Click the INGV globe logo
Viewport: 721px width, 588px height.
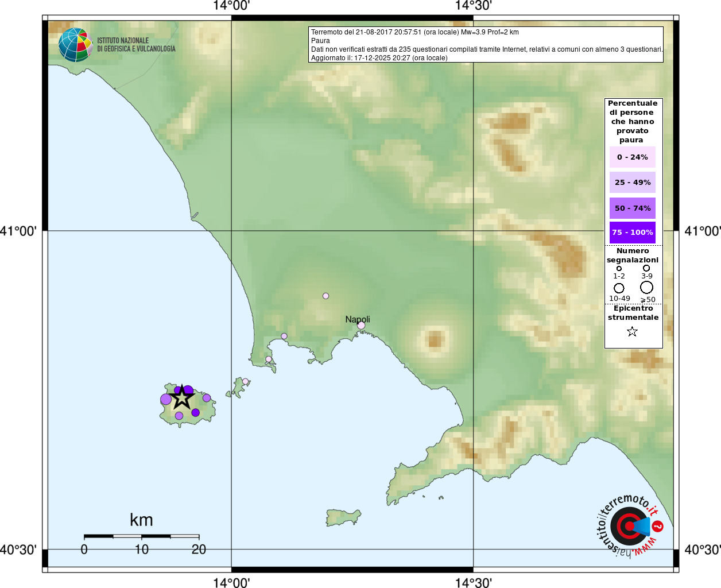pyautogui.click(x=75, y=45)
